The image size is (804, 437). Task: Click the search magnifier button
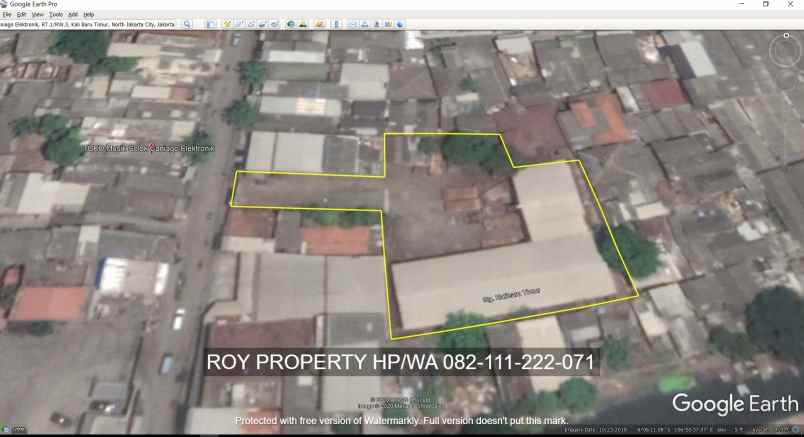(x=187, y=24)
